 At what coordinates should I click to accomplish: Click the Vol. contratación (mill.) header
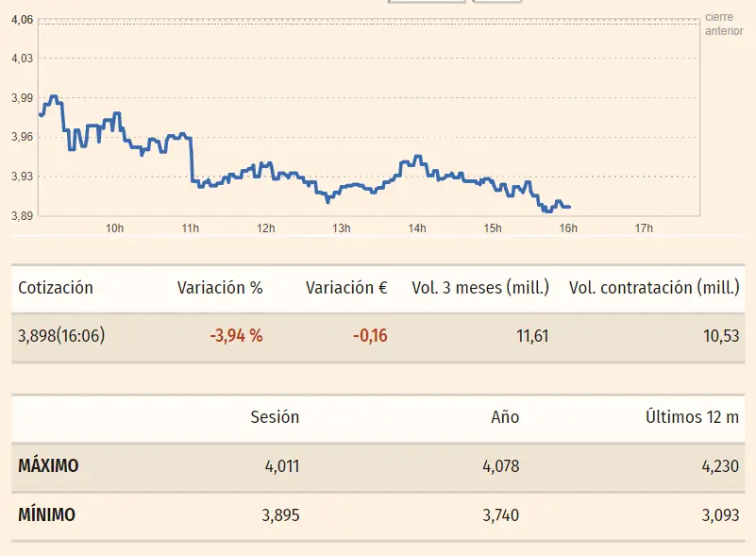coord(654,288)
